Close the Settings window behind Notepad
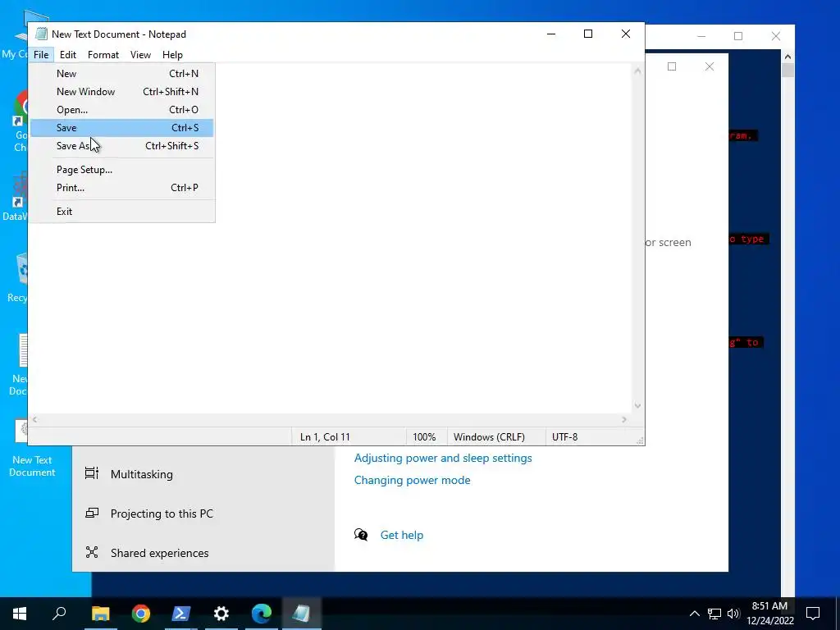840x630 pixels. click(710, 66)
